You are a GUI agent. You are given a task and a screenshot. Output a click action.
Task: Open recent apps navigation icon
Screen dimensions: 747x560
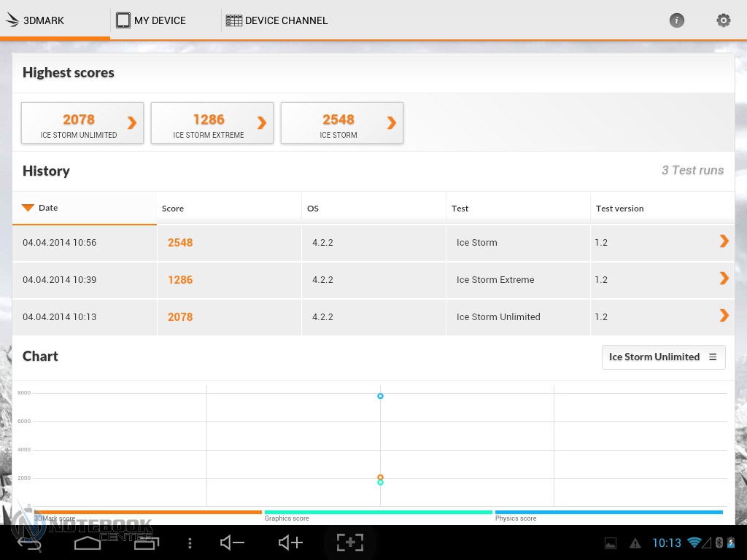146,542
